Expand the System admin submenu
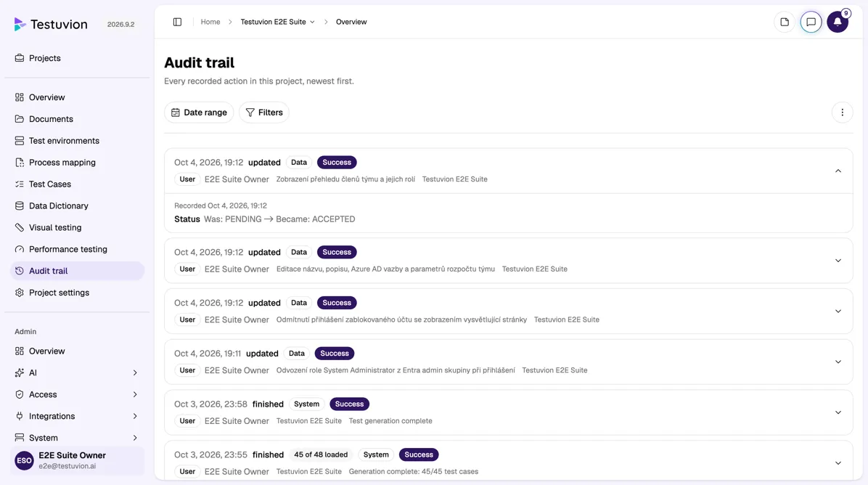The height and width of the screenshot is (485, 868). [x=78, y=438]
